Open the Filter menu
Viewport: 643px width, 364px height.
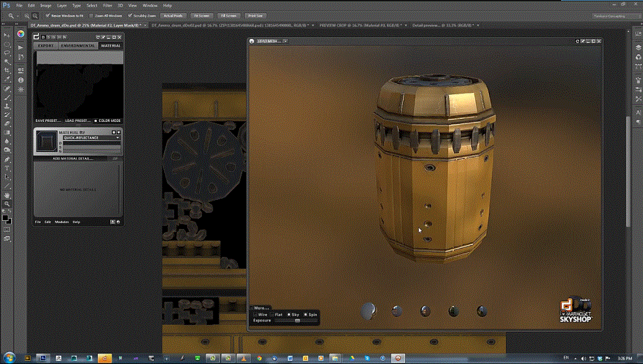pyautogui.click(x=108, y=5)
